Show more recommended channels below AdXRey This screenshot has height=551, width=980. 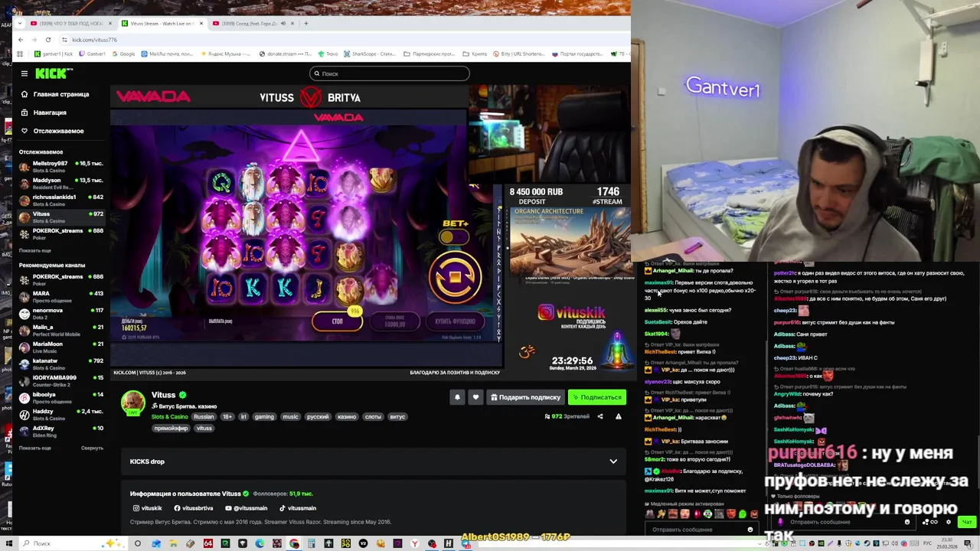click(35, 448)
